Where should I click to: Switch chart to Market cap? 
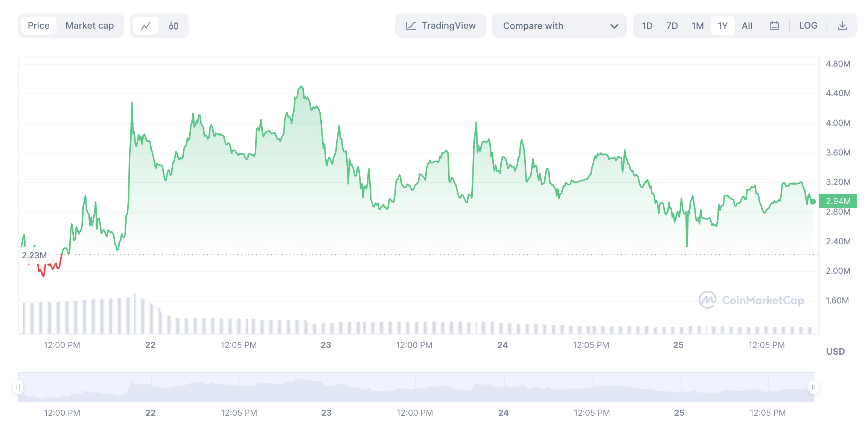[x=90, y=26]
